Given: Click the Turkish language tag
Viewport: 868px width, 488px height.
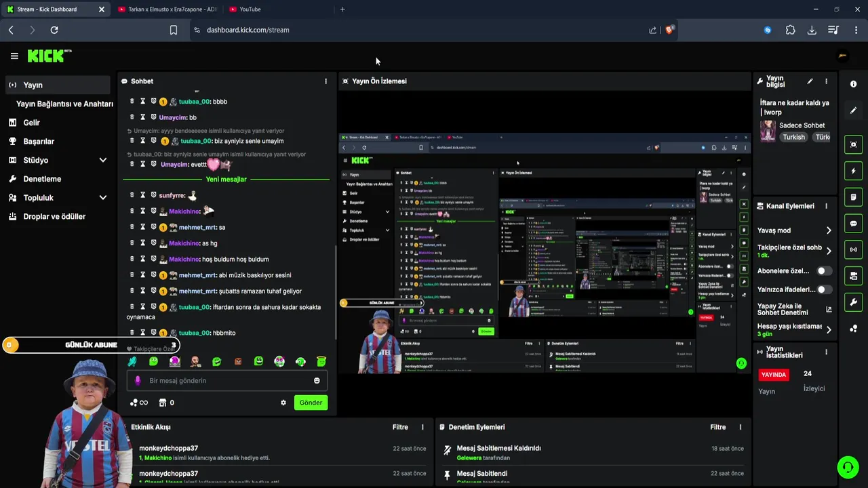Looking at the screenshot, I should (793, 137).
